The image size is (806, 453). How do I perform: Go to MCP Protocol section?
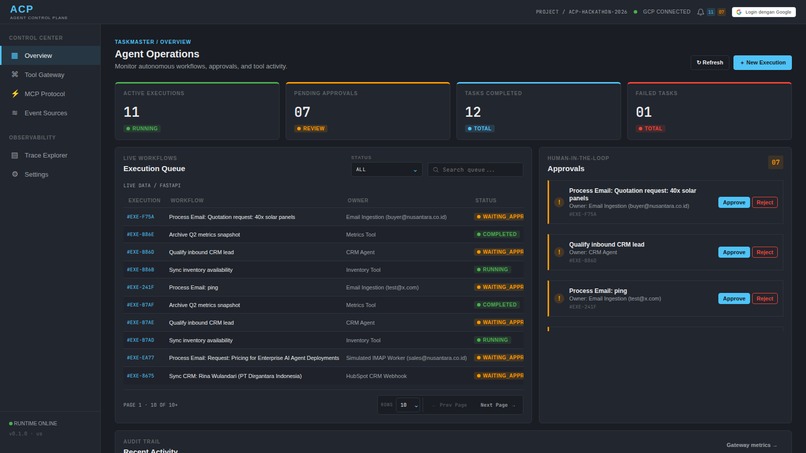coord(50,94)
